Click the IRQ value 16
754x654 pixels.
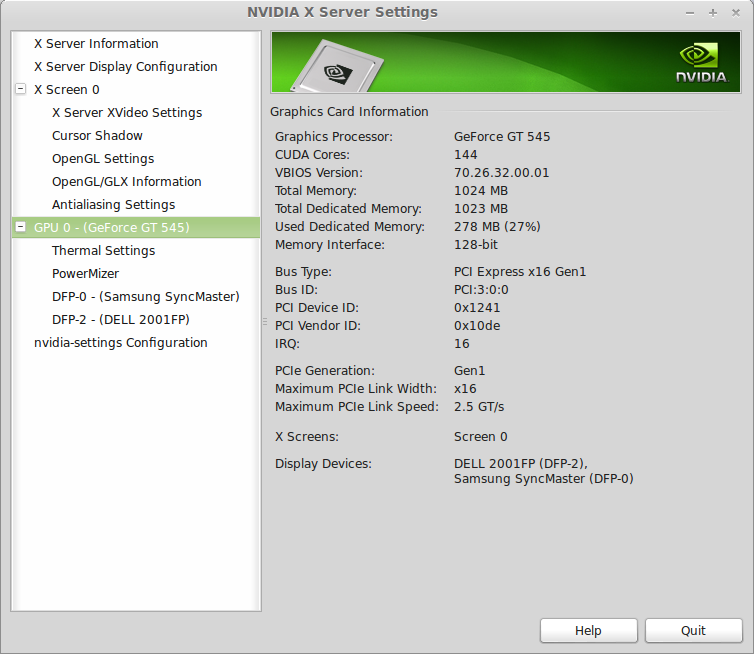[x=462, y=344]
